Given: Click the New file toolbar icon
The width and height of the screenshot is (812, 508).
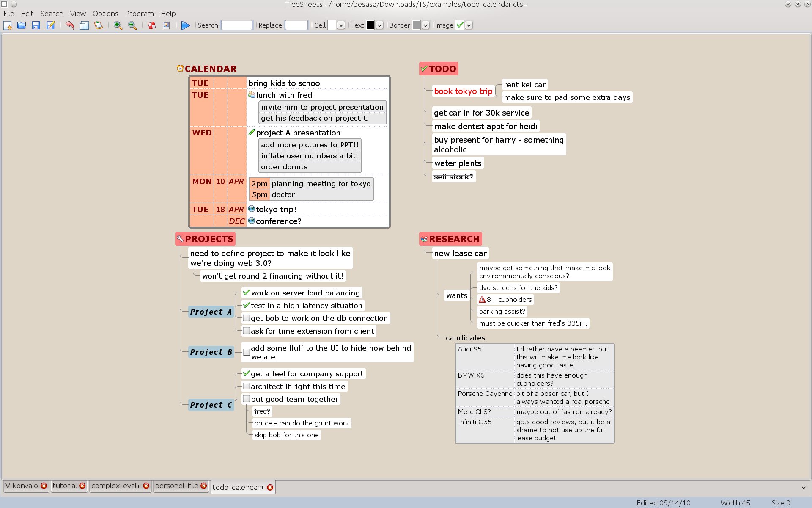Looking at the screenshot, I should point(7,25).
